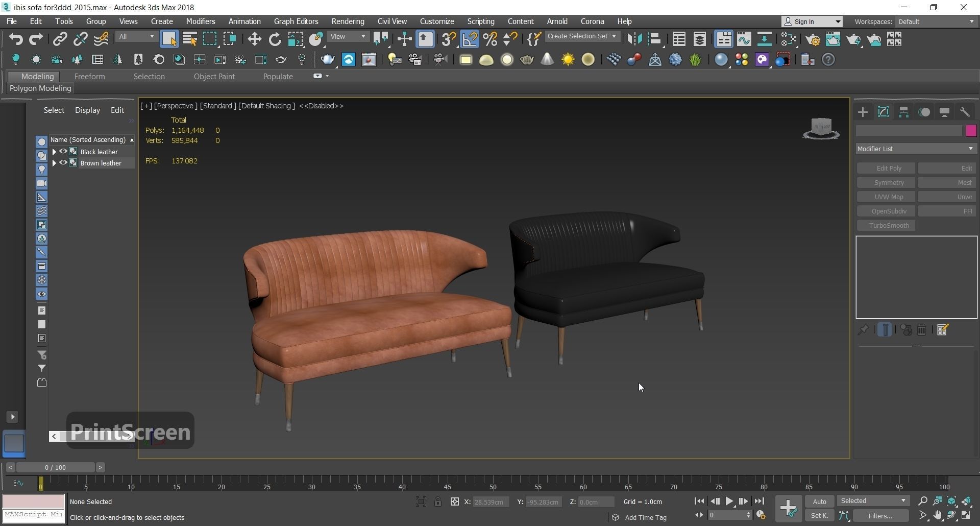Hide the Black leather layer eye
980x526 pixels.
coord(63,152)
